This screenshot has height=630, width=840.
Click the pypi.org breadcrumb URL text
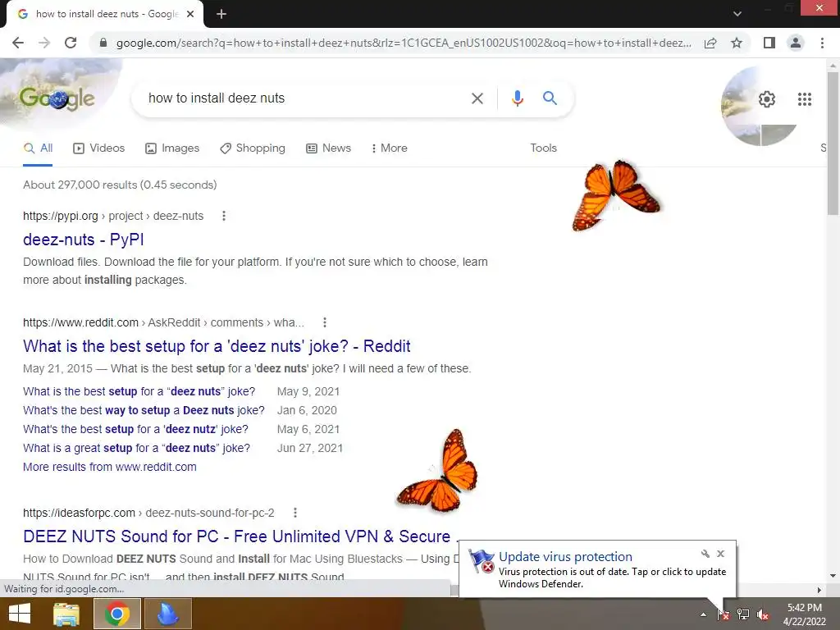click(x=113, y=216)
